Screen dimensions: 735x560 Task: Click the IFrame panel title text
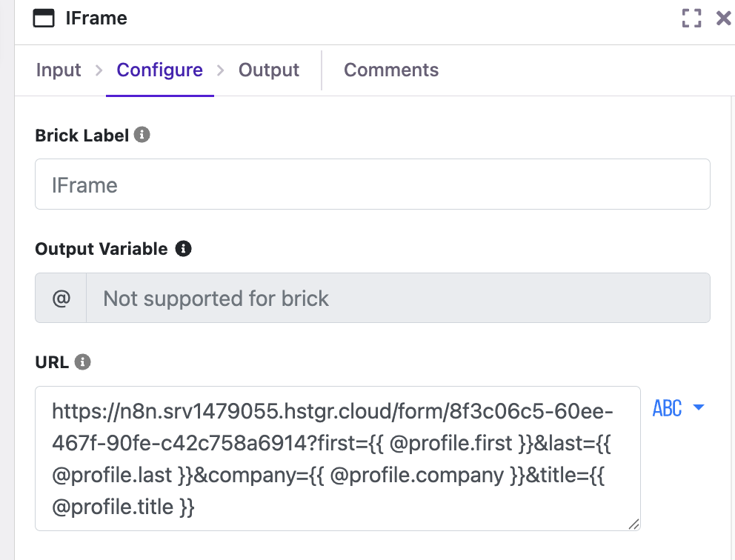tap(96, 19)
